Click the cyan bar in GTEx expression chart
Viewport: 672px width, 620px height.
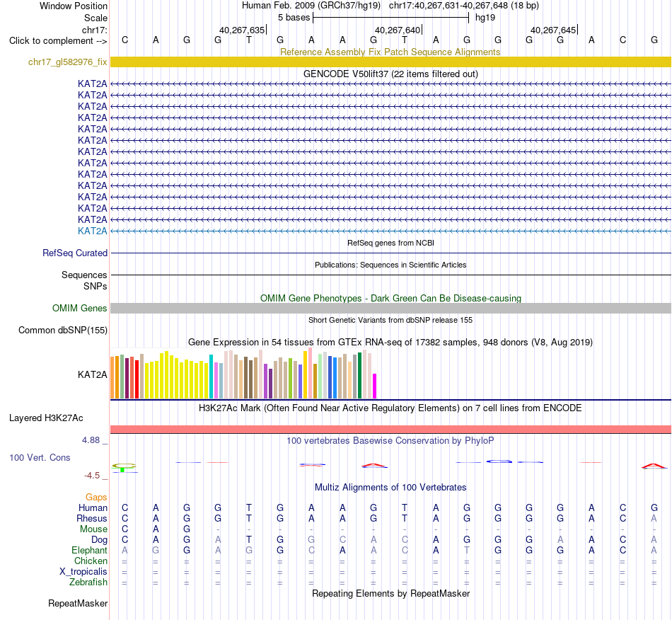click(x=211, y=377)
